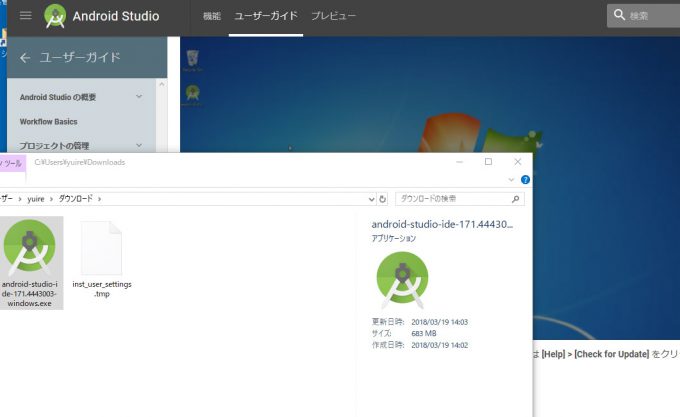Image resolution: width=680 pixels, height=417 pixels.
Task: Click the search magnifier icon in site header
Action: pyautogui.click(x=619, y=15)
